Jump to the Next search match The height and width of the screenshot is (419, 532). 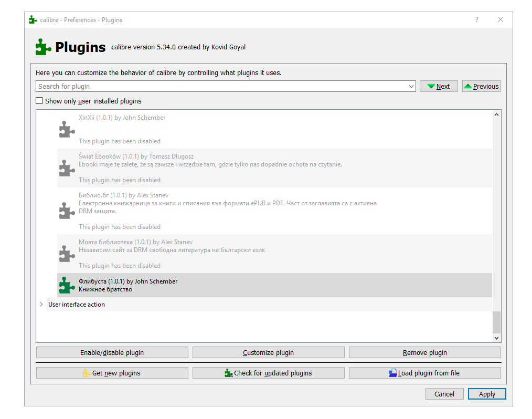[439, 86]
